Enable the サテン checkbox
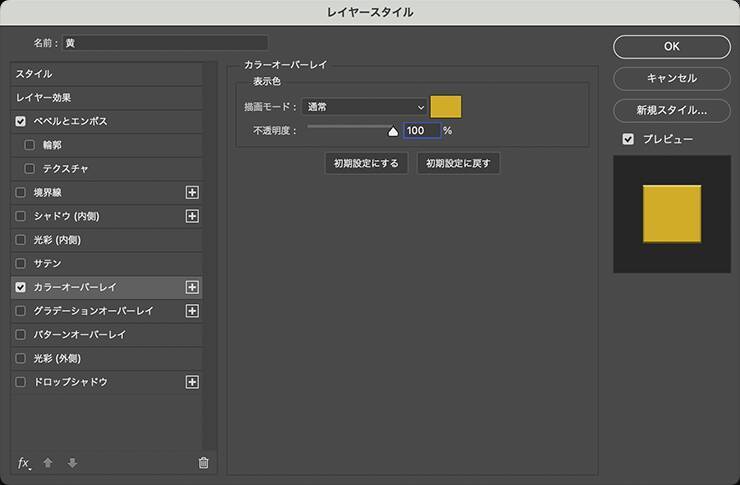This screenshot has height=485, width=740. (21, 263)
